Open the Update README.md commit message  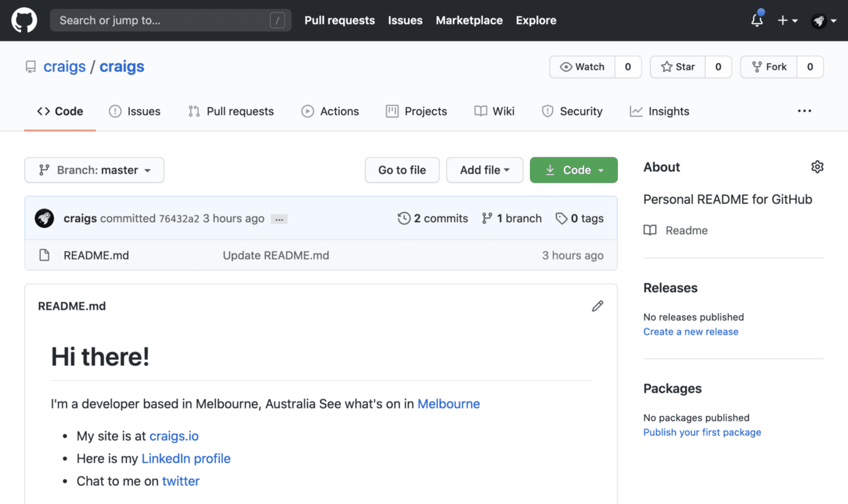point(276,256)
